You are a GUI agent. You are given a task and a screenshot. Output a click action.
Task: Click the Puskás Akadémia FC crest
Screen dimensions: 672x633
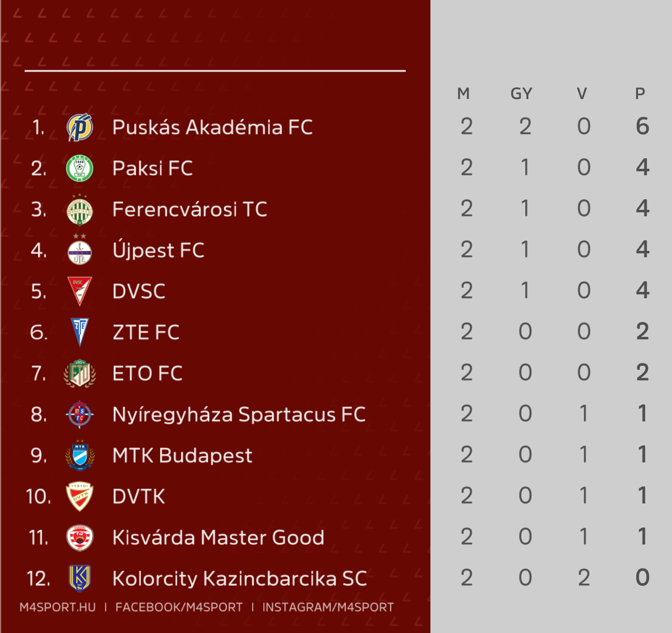point(80,127)
